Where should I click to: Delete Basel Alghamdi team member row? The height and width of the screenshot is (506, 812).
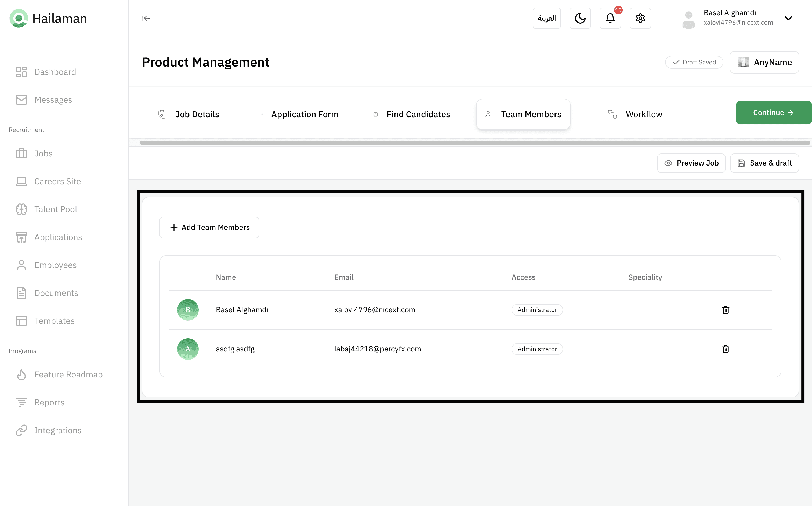coord(726,310)
